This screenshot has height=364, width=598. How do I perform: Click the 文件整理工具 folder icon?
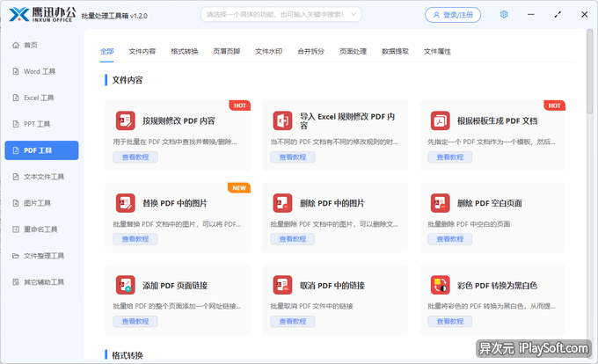pos(16,255)
